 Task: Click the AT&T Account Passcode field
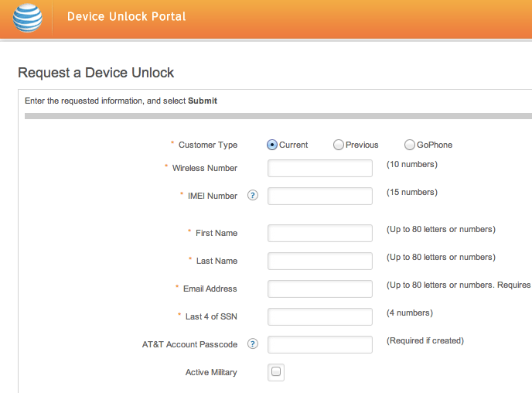coord(320,344)
